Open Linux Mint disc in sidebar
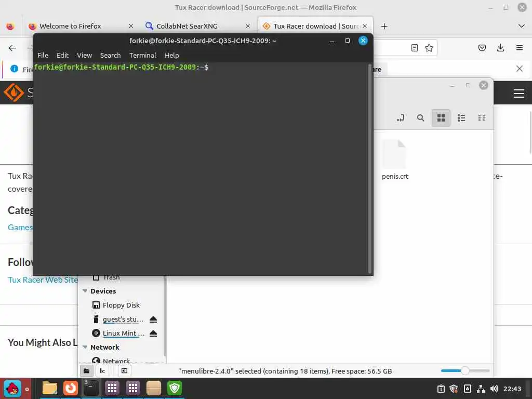 coord(124,333)
